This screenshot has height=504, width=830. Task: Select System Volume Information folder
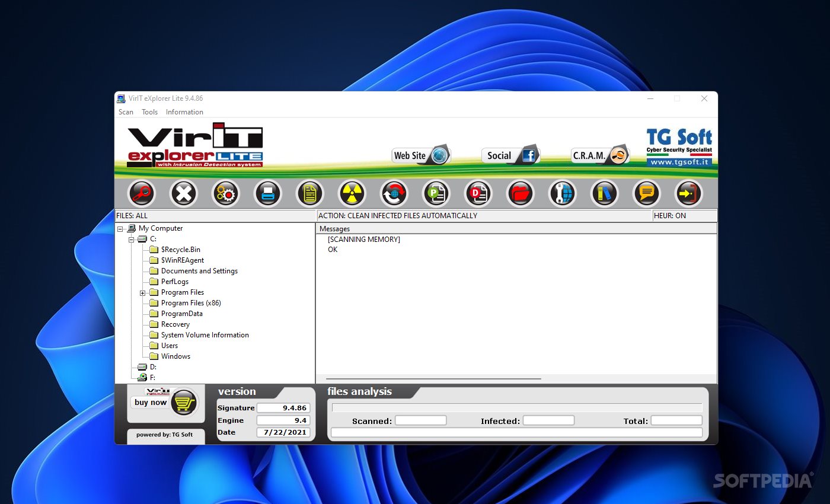coord(205,335)
